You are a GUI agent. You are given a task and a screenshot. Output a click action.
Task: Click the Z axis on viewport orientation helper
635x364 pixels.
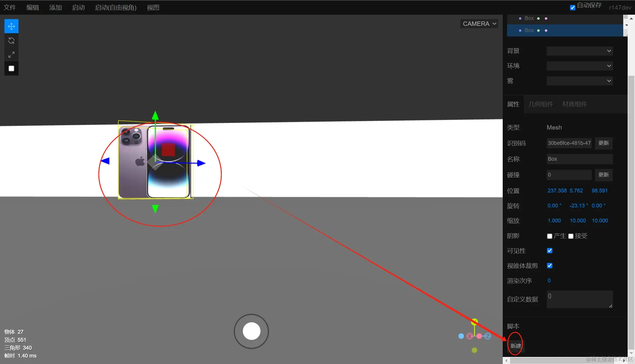tap(488, 336)
